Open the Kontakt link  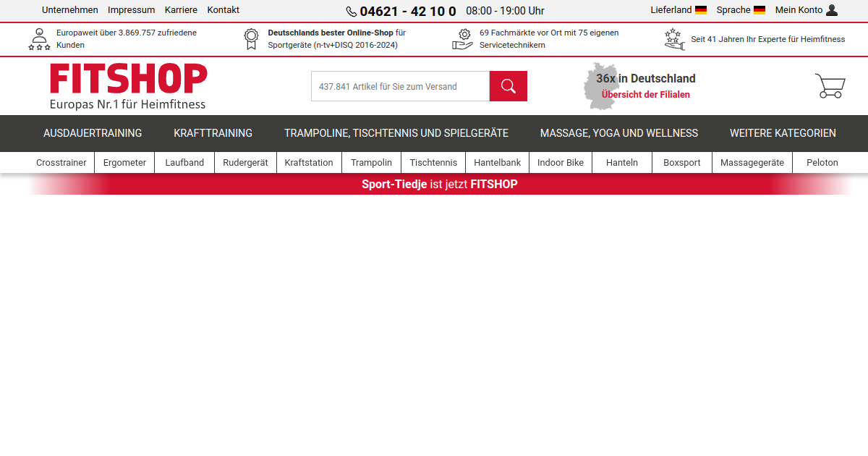point(224,10)
